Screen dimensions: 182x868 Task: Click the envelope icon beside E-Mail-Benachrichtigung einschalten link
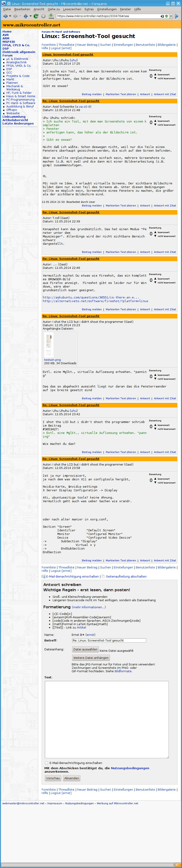pyautogui.click(x=43, y=577)
